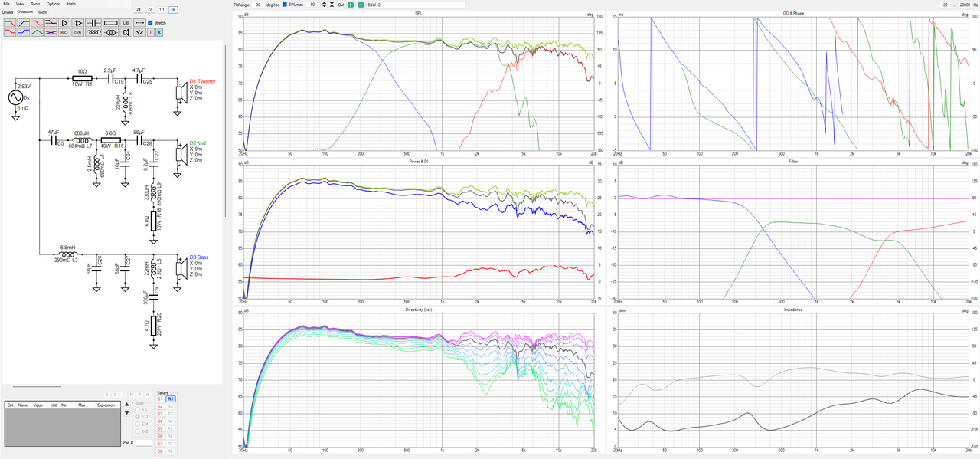Select the wire connection tool
The image size is (980, 459).
139,23
